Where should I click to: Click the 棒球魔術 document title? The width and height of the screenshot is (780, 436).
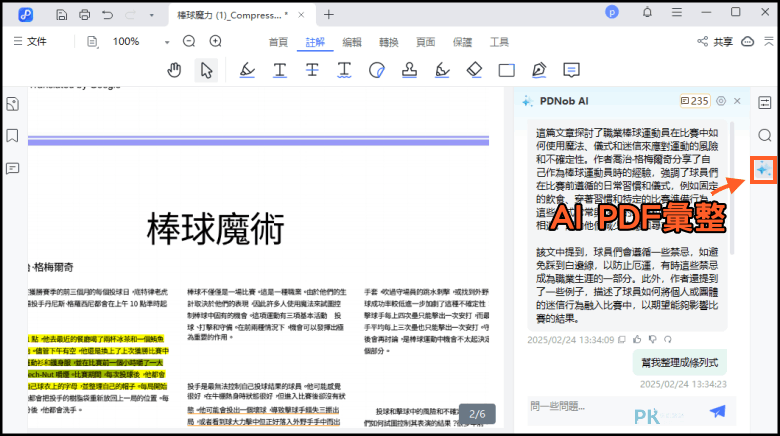pyautogui.click(x=215, y=229)
